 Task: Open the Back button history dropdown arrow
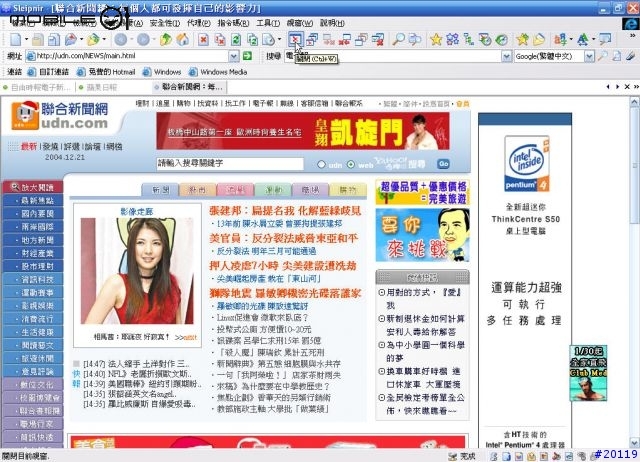click(x=131, y=40)
